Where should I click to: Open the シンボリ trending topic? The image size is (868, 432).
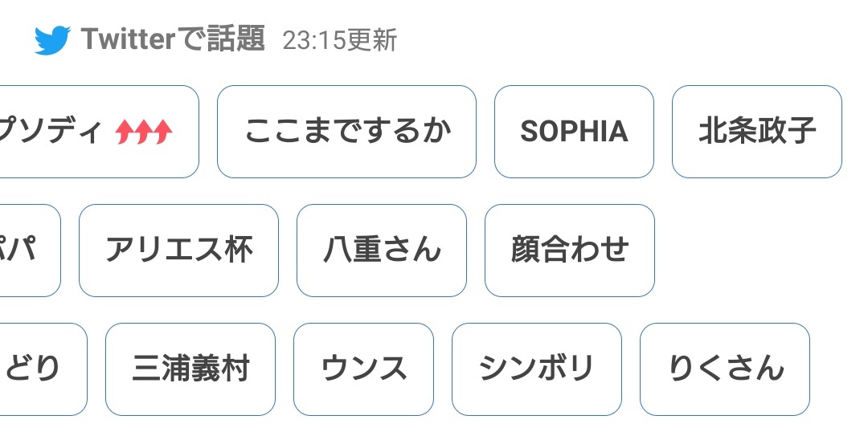point(537,369)
